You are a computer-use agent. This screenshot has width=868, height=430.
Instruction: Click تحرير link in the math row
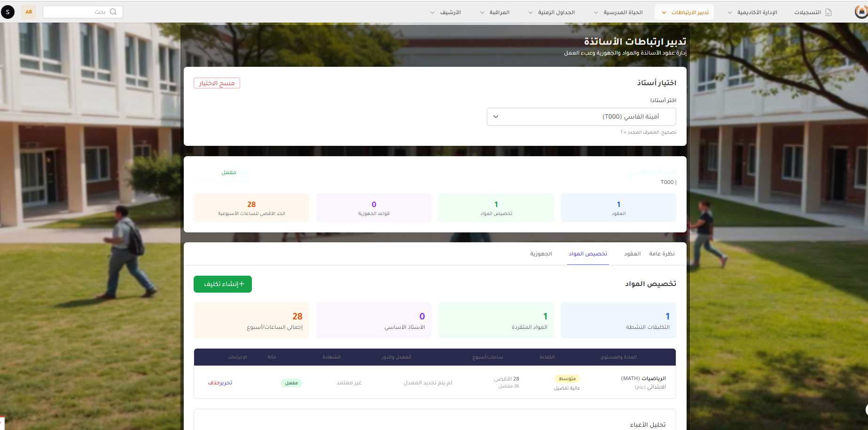pyautogui.click(x=226, y=382)
